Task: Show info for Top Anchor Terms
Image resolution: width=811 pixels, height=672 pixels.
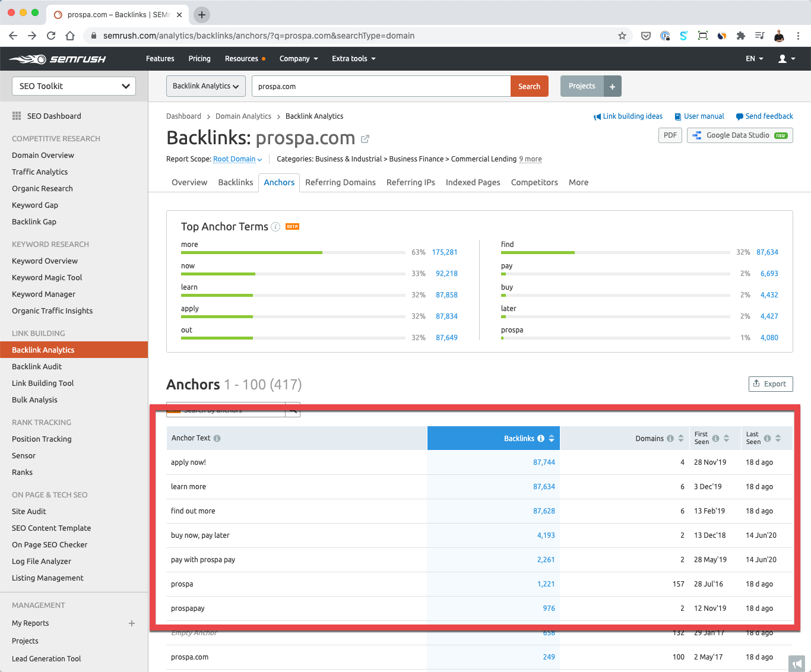Action: (x=275, y=227)
